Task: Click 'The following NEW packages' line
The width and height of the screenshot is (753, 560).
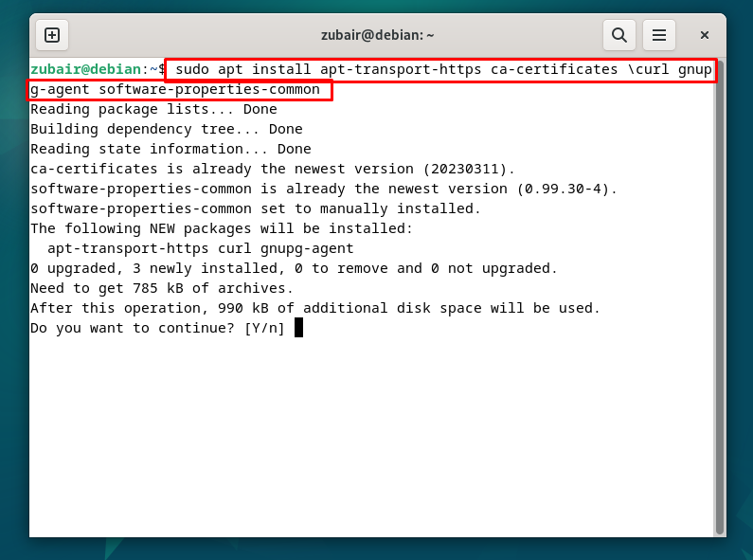Action: coord(222,228)
